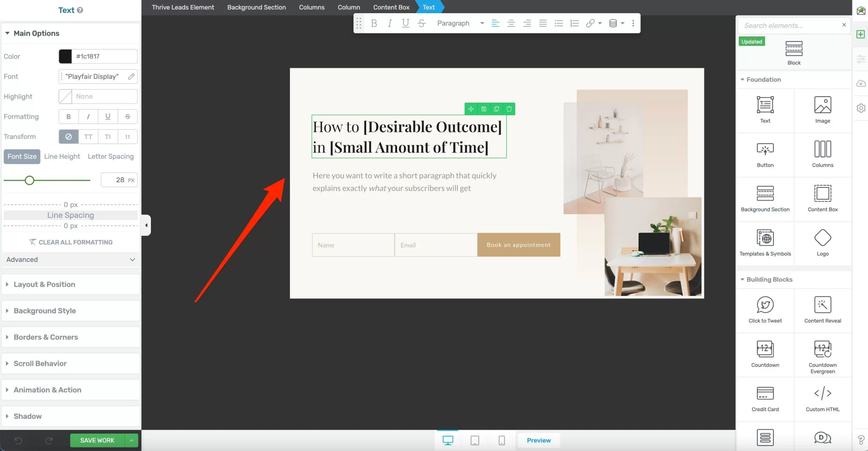The image size is (868, 451).
Task: Align text left in the floating toolbar
Action: (495, 23)
